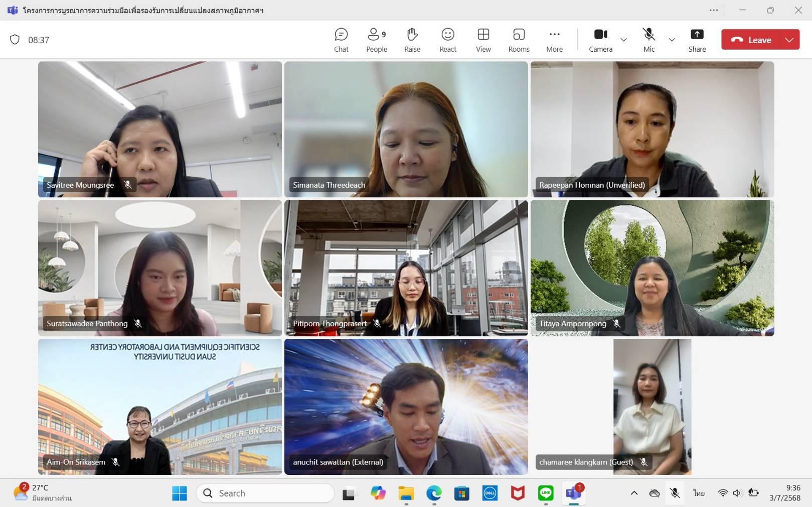Open the Chat panel
The height and width of the screenshot is (507, 812).
(341, 40)
